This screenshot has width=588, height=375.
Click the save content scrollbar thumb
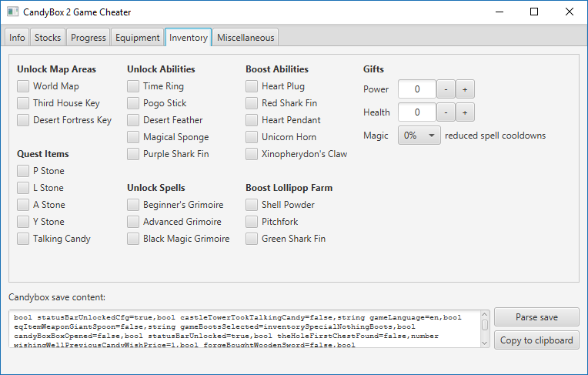click(x=485, y=325)
